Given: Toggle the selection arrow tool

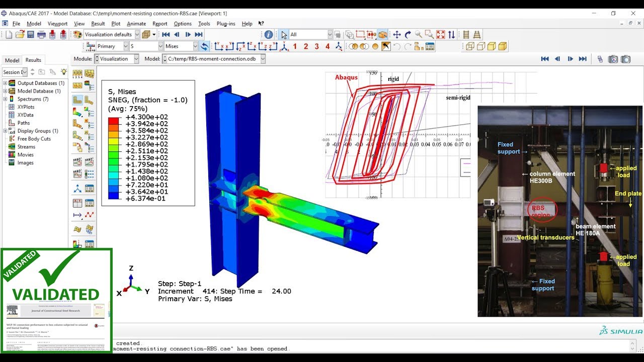Looking at the screenshot, I should 284,35.
